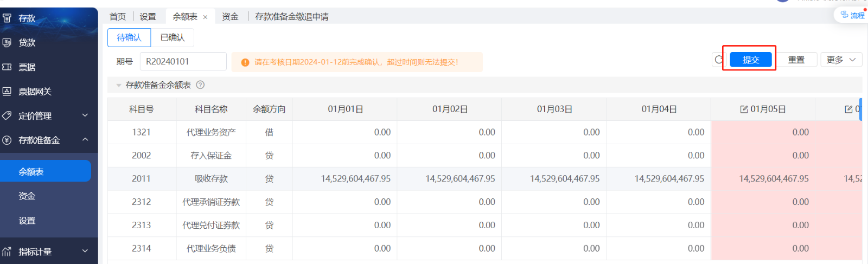Open the 更多 dropdown
The image size is (868, 264).
[x=841, y=60]
